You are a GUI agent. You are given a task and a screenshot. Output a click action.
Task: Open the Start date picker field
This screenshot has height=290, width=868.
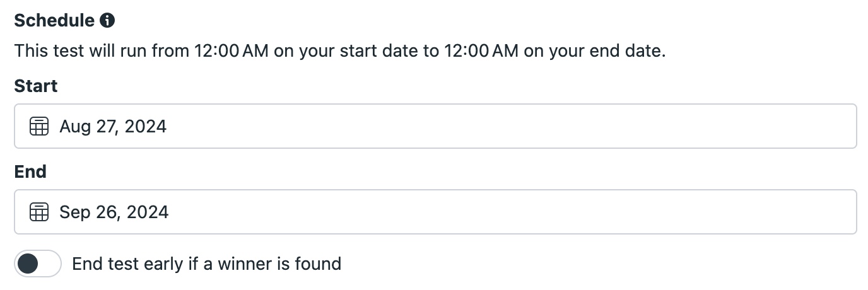point(435,126)
